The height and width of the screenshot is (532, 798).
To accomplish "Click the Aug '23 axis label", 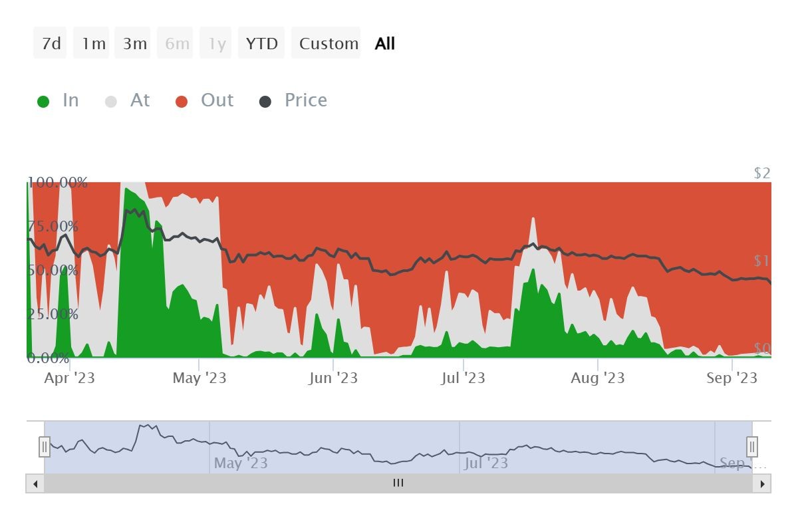I will click(598, 378).
